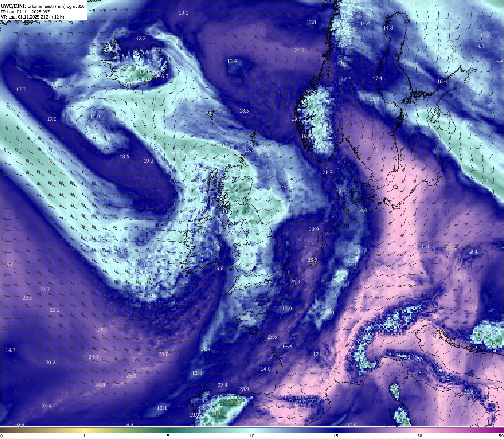Click the 23.6 value label
Image resolution: width=504 pixels, height=439 pixels.
272,337
